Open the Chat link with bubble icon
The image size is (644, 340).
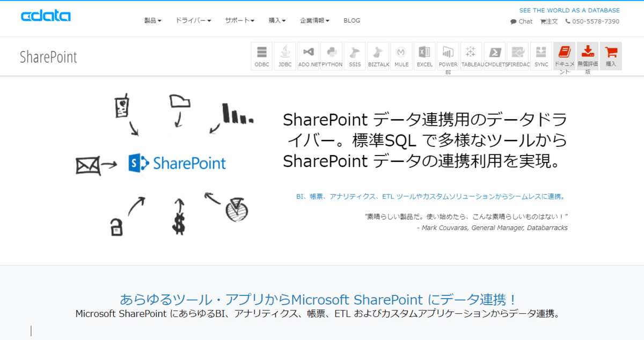(522, 21)
